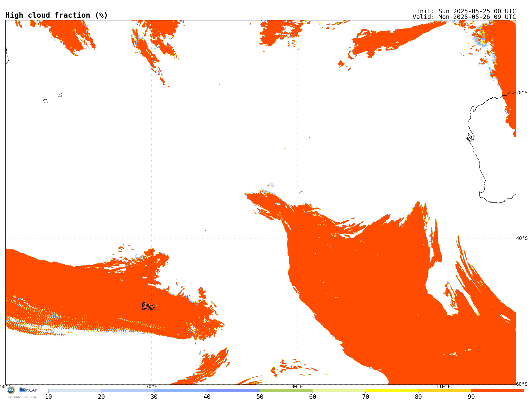Click the NSF logo
This screenshot has width=532, height=400.
(x=11, y=390)
